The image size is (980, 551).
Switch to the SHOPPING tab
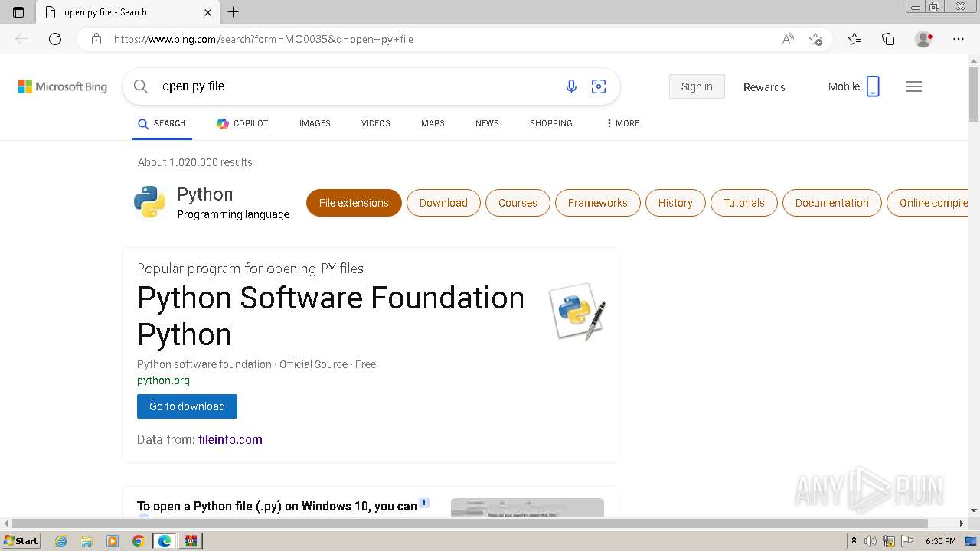pos(551,123)
